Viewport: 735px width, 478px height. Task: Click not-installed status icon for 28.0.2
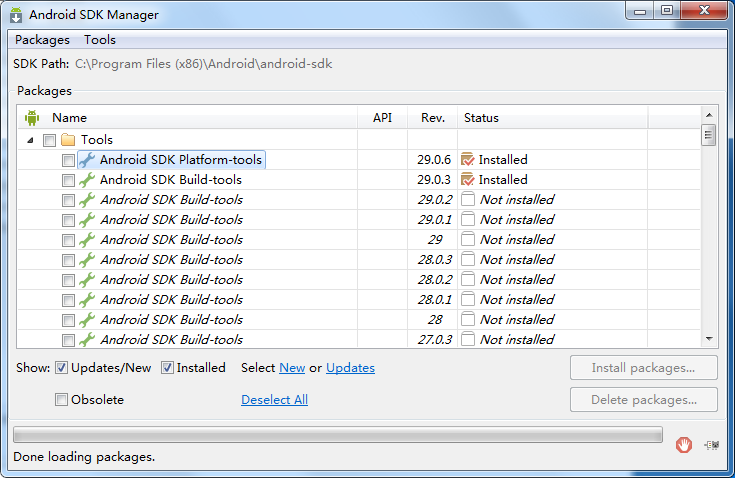coord(468,279)
